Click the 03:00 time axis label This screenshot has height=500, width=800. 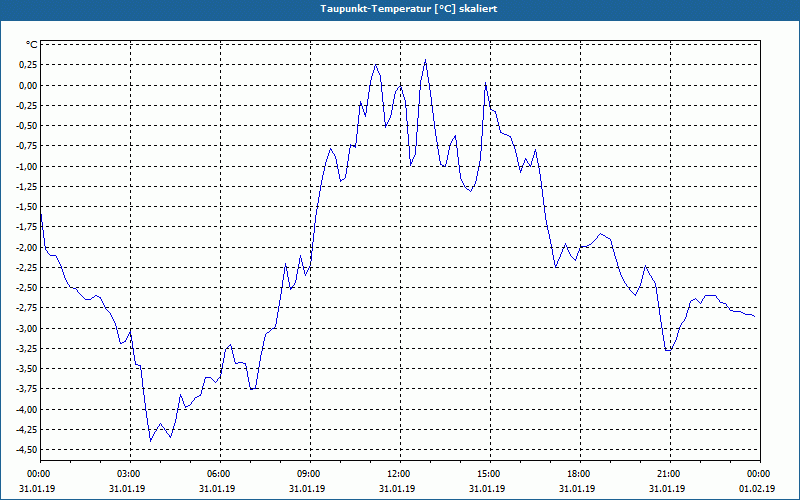click(x=130, y=474)
